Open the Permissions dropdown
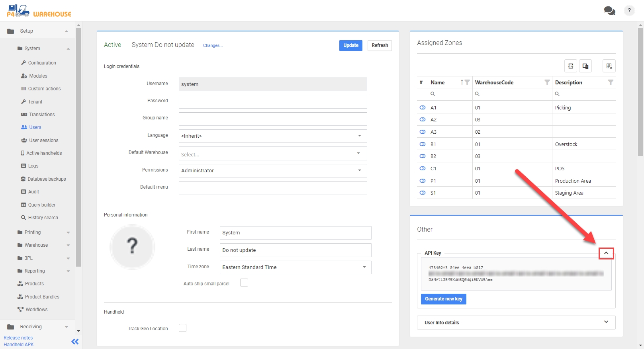Screen dimensions: 644x349 coord(273,171)
